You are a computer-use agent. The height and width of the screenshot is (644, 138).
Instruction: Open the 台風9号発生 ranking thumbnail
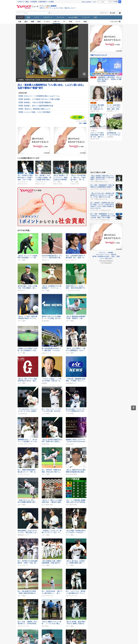click(x=106, y=67)
